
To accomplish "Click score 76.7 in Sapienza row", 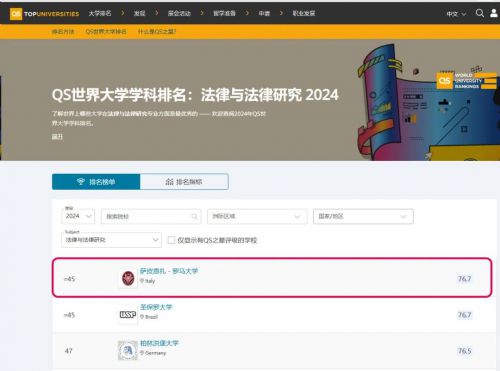I will click(x=464, y=279).
